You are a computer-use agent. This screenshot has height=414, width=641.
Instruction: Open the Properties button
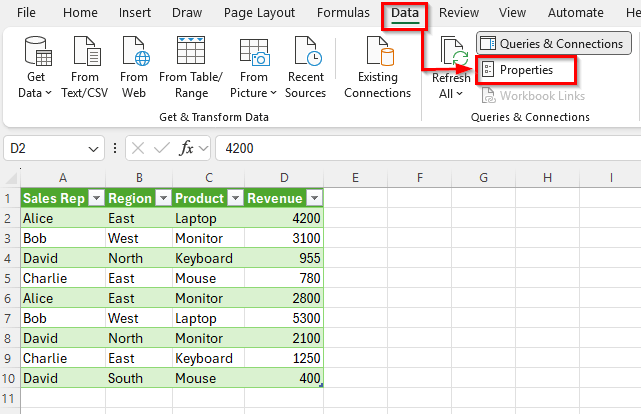(x=526, y=70)
